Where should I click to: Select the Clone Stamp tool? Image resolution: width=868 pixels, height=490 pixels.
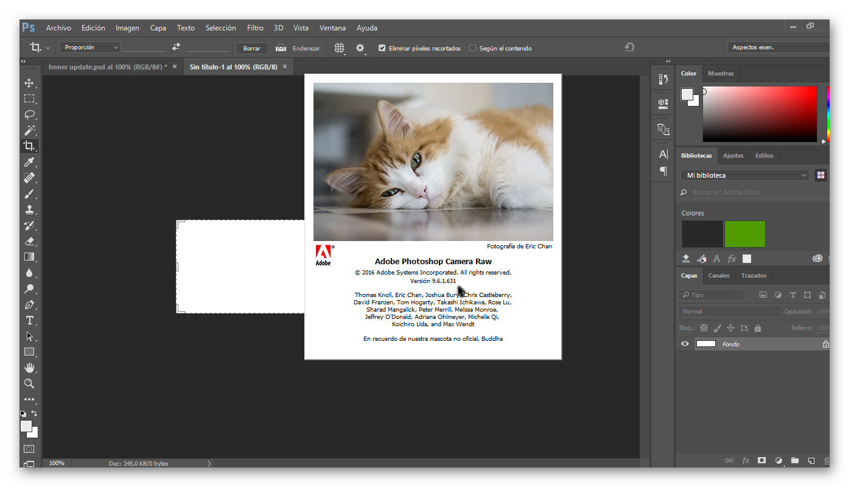pos(29,209)
